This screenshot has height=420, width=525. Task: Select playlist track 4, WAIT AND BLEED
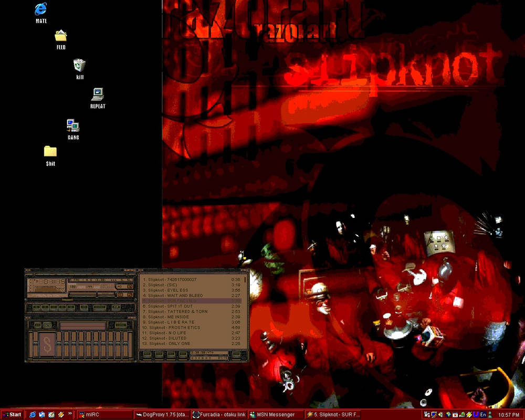[191, 296]
